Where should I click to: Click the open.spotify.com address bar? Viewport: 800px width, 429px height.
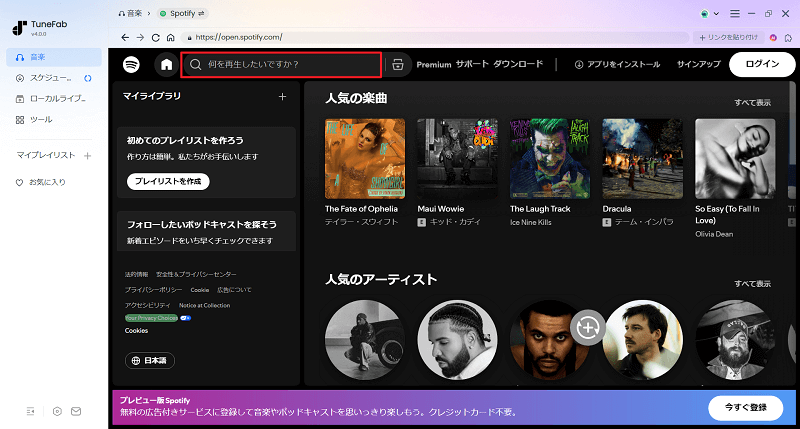click(434, 38)
